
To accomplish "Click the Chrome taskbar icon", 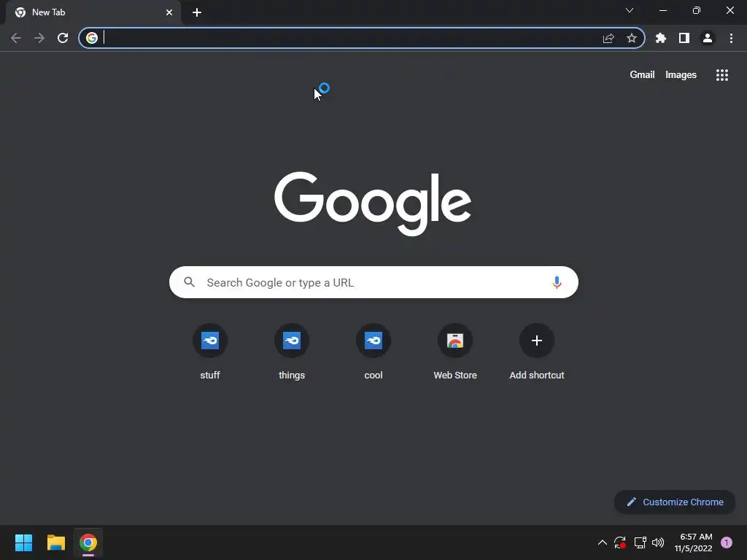I will click(x=88, y=542).
